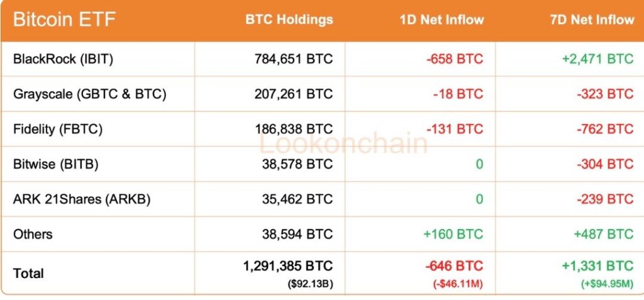Click the Total row label
Screen dimensions: 644x300
29,274
